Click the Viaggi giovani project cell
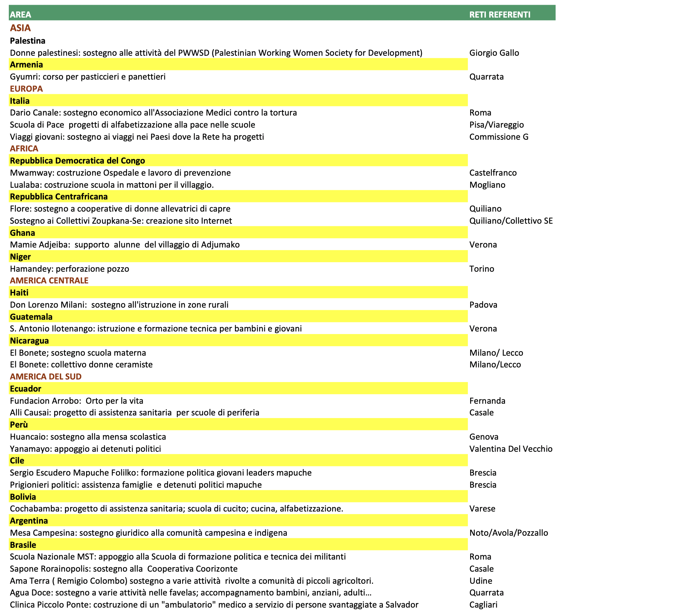 coord(137,137)
